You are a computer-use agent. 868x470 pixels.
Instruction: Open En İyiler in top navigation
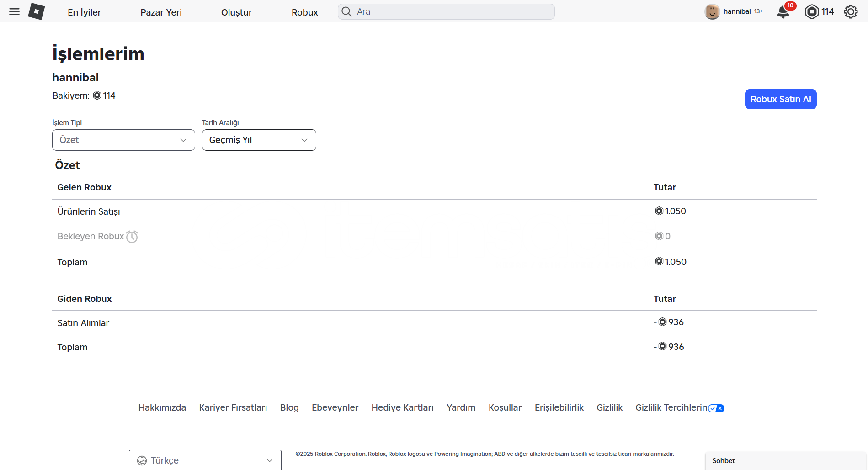tap(85, 12)
